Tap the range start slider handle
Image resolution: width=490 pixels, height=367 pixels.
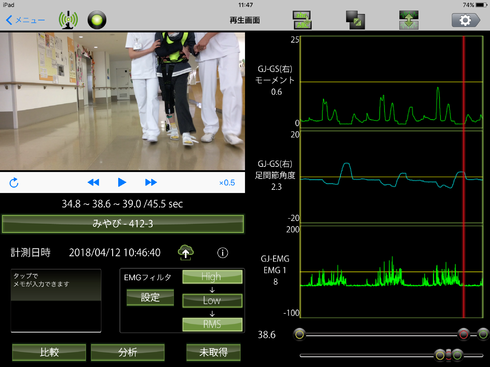(299, 334)
